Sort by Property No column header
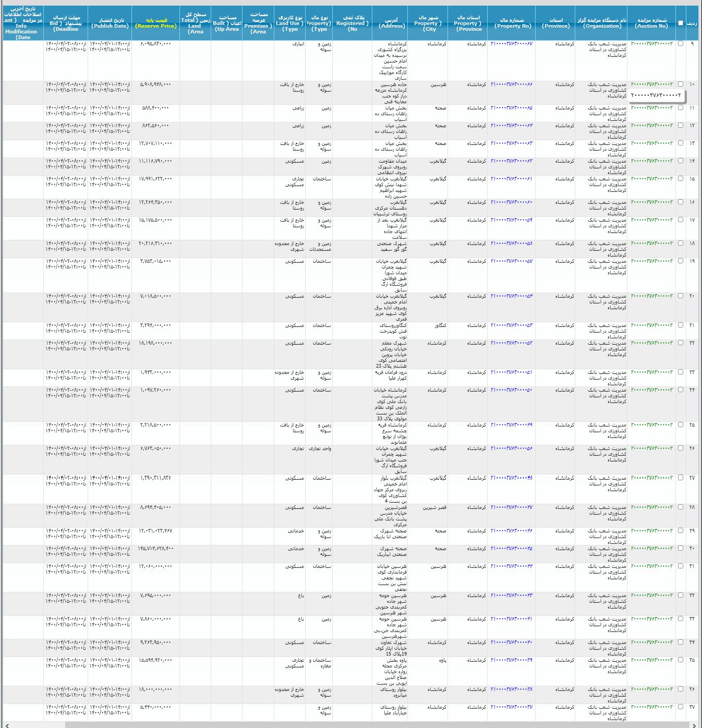The width and height of the screenshot is (702, 728). (512, 23)
